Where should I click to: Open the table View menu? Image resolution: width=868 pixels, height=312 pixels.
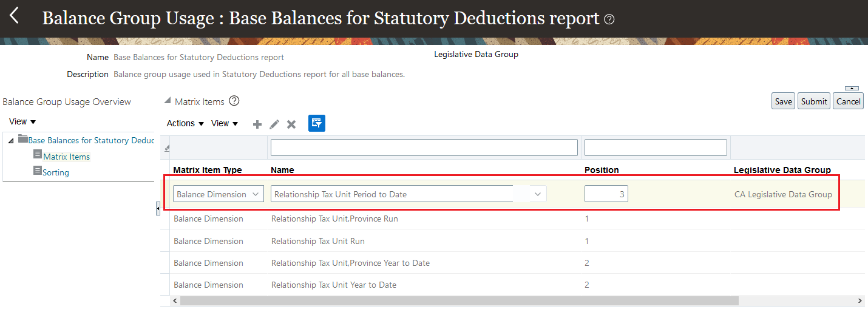coord(224,123)
